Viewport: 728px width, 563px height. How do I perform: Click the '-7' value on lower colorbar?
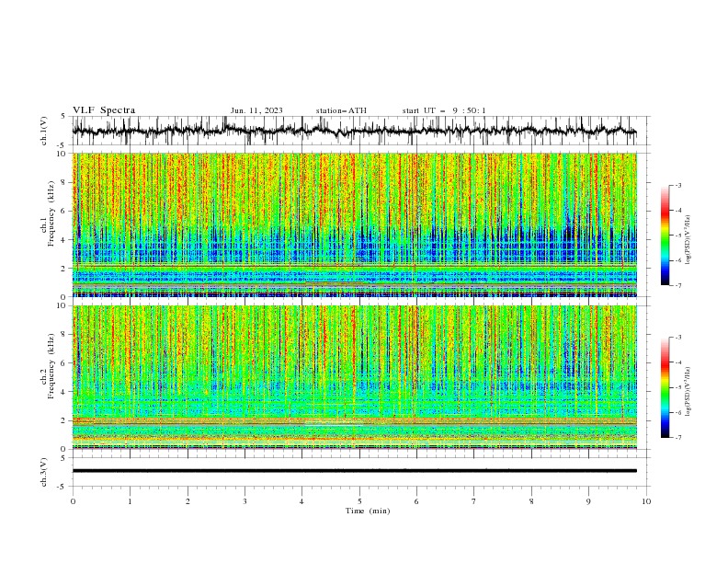(677, 438)
